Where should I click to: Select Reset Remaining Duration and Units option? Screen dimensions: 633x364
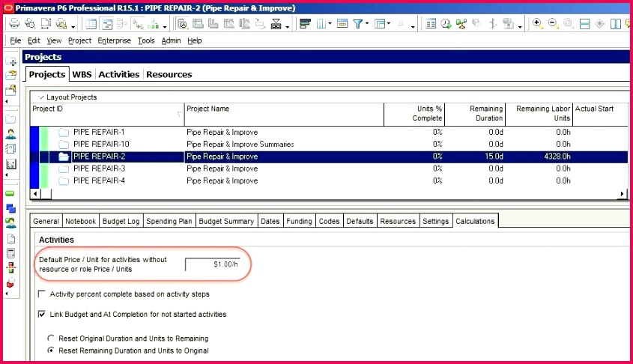pyautogui.click(x=51, y=351)
